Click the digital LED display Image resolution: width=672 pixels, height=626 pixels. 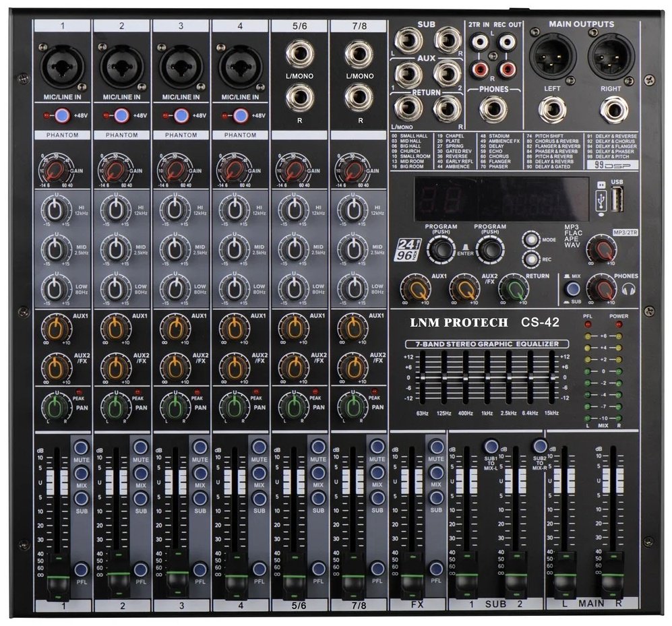pos(501,199)
